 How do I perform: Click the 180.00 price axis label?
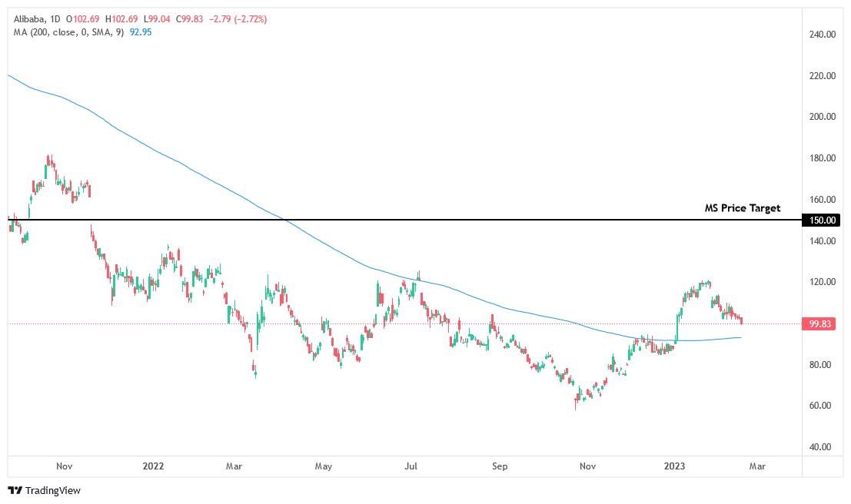coord(823,157)
